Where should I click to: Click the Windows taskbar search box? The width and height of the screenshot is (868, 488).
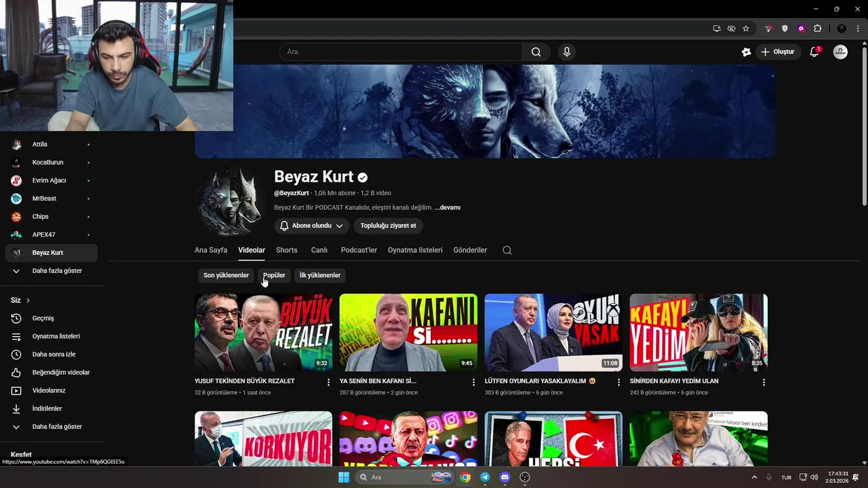coord(405,477)
